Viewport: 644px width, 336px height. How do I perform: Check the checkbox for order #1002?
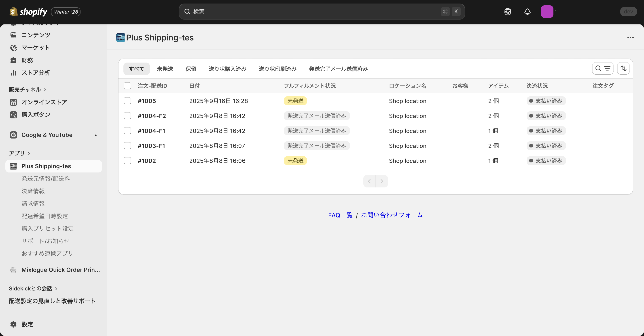click(x=127, y=161)
